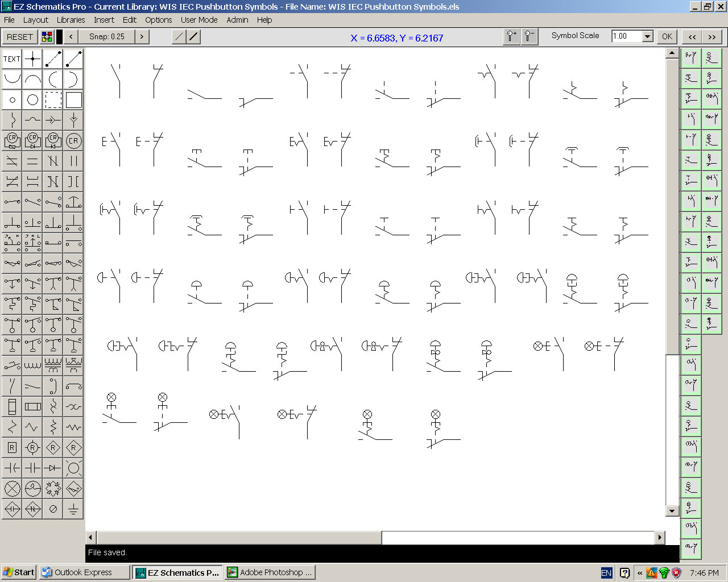Select the small circle tool
Viewport: 728px width, 582px height.
(12, 99)
